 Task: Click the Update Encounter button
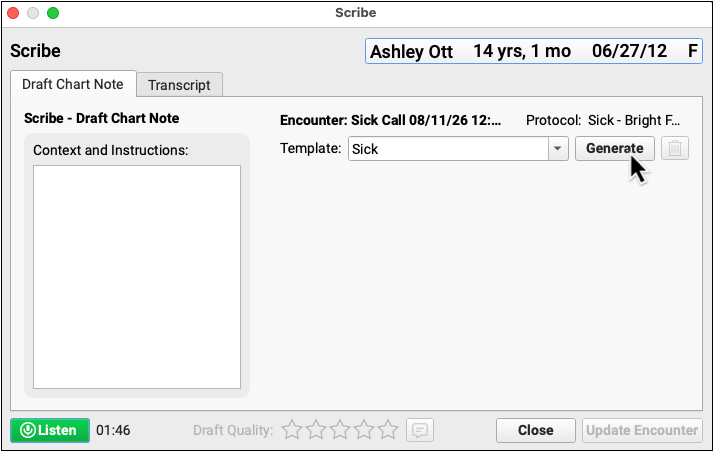pyautogui.click(x=642, y=430)
